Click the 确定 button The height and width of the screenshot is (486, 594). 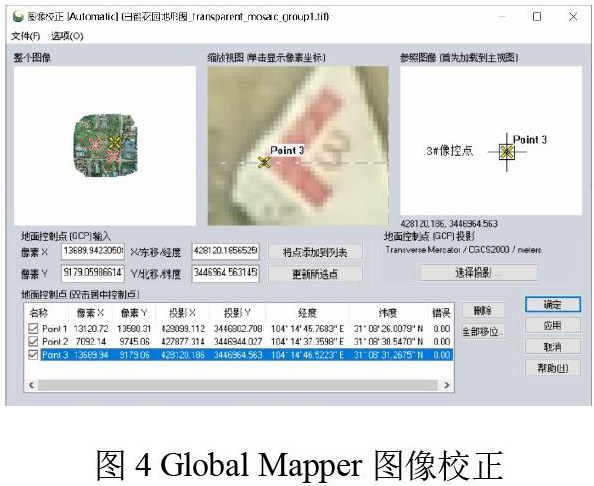553,305
